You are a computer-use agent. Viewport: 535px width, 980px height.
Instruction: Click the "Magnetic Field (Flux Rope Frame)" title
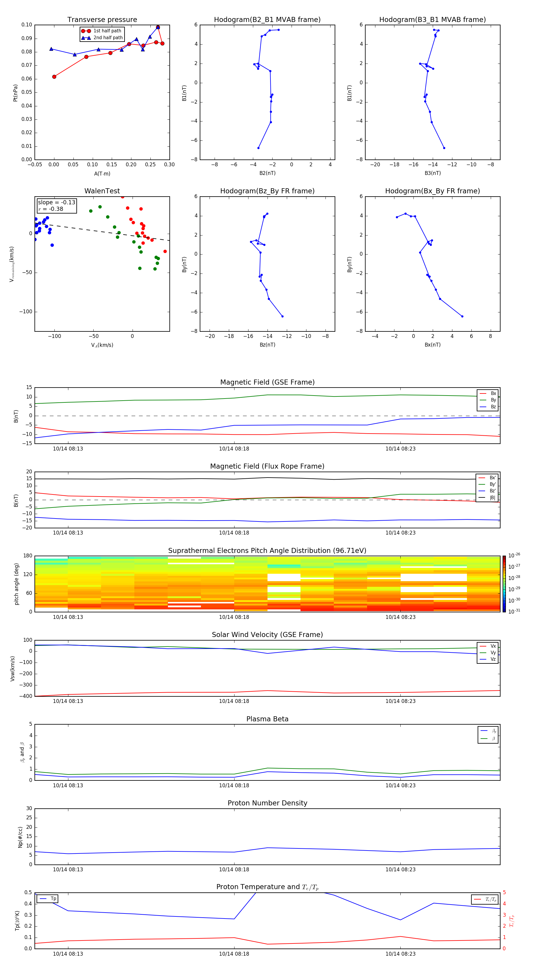267,467
